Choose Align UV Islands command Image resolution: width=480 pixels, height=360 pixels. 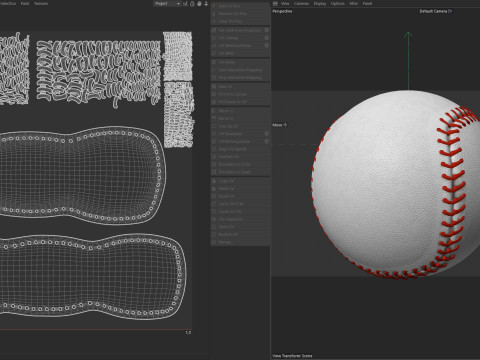tap(240, 149)
